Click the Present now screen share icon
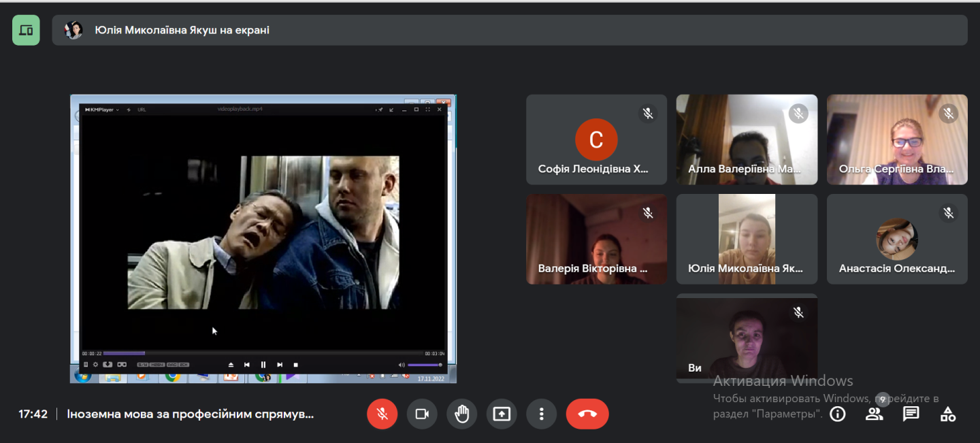Image resolution: width=980 pixels, height=443 pixels. pyautogui.click(x=502, y=414)
